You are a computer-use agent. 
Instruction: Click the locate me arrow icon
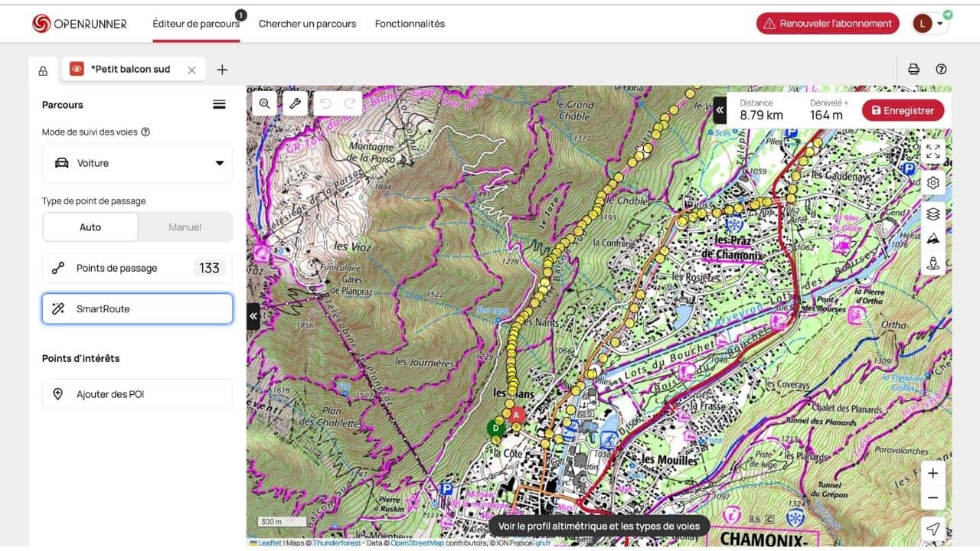pyautogui.click(x=933, y=529)
